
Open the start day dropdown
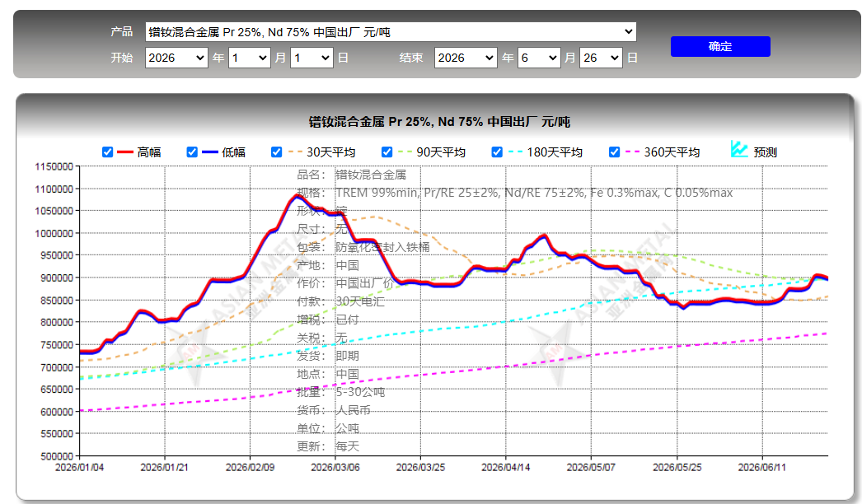(x=312, y=58)
